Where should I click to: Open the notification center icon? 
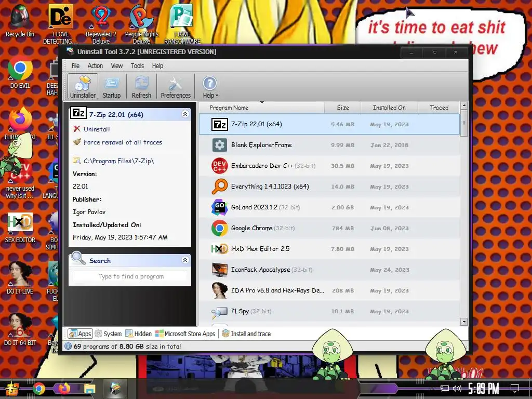pyautogui.click(x=515, y=389)
